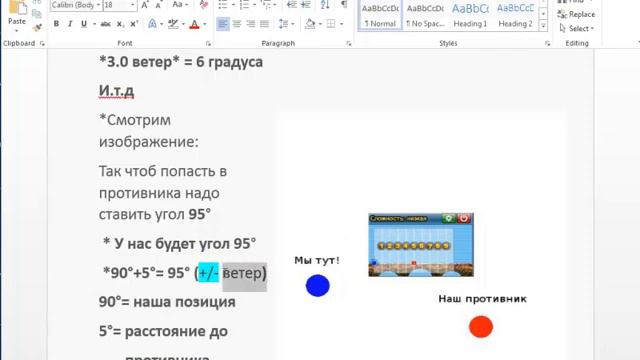Toggle superscript formatting
Viewport: 640px width, 360px height.
134,24
